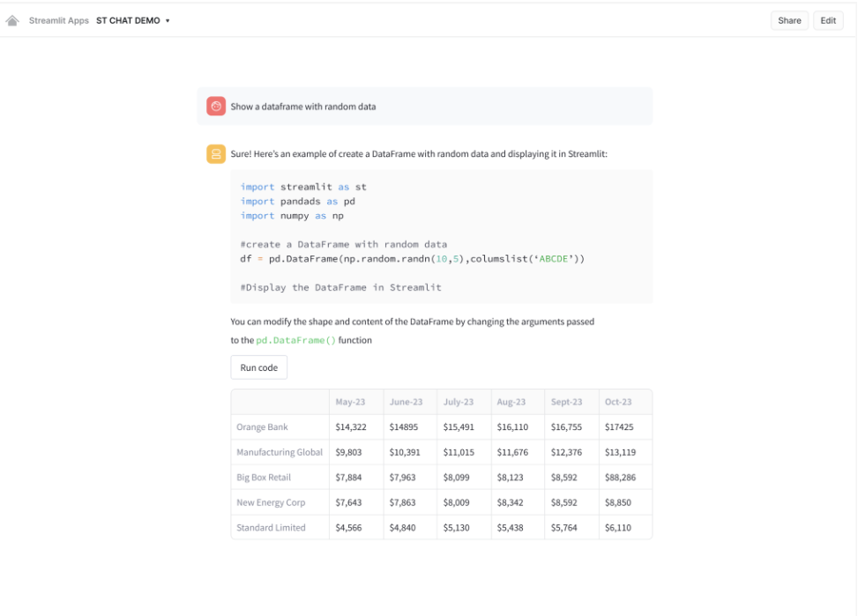
Task: Click the pd.DataFrame() inline code text
Action: tap(296, 340)
